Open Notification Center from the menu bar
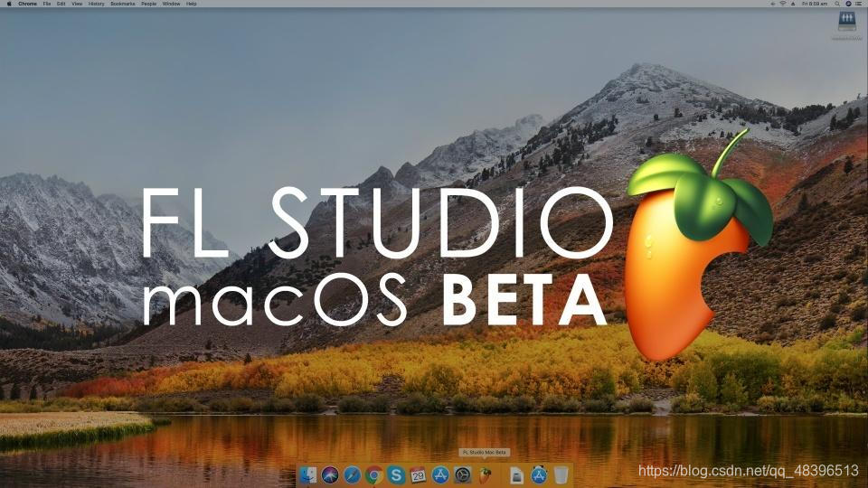 (859, 4)
